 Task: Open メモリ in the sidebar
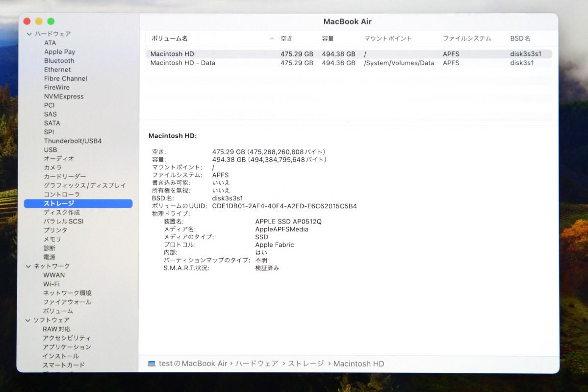52,239
